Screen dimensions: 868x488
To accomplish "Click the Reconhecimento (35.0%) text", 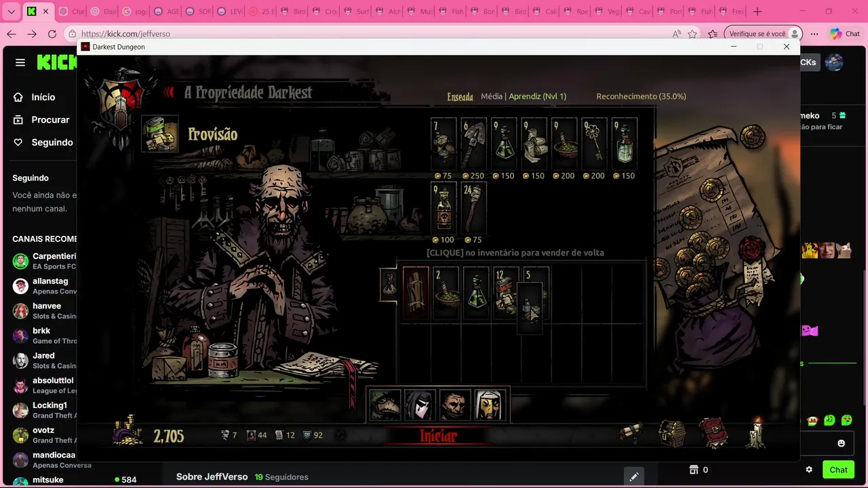I will click(641, 96).
